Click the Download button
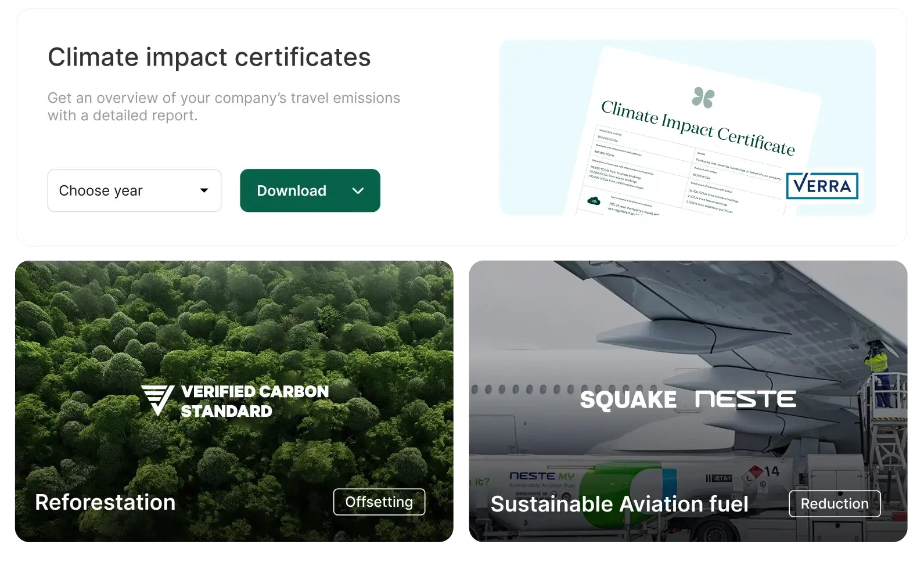924x584 pixels. tap(310, 190)
